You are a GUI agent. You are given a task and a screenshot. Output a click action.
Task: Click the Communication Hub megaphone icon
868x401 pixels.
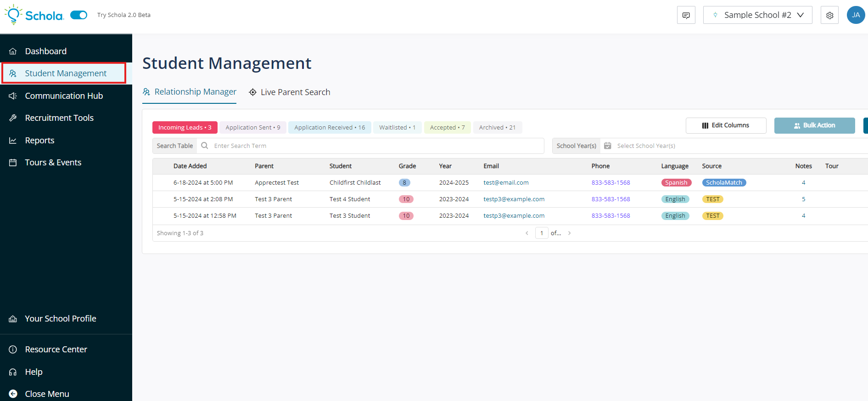[13, 96]
